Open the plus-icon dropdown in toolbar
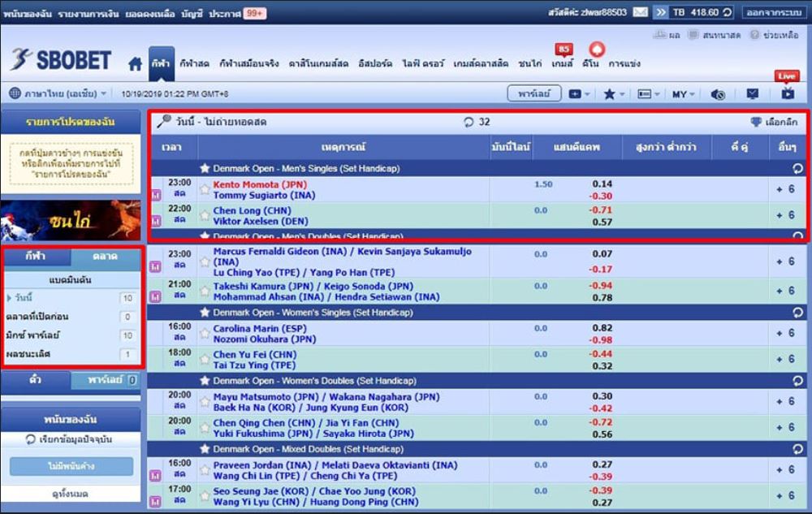The image size is (812, 514). [580, 94]
